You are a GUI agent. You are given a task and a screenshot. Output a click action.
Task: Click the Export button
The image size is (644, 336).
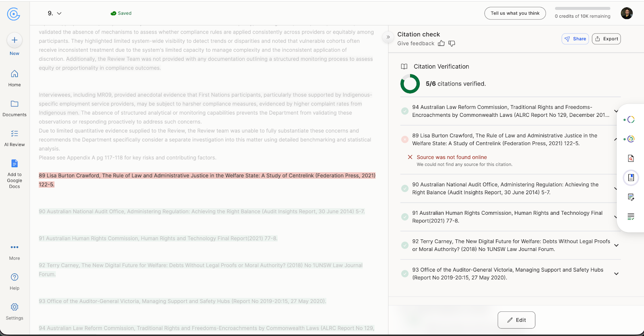(x=606, y=39)
